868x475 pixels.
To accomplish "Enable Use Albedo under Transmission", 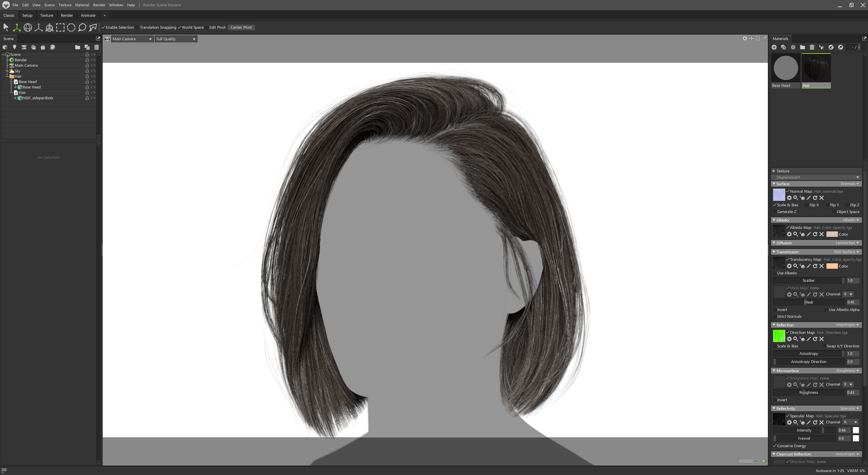I will (775, 273).
